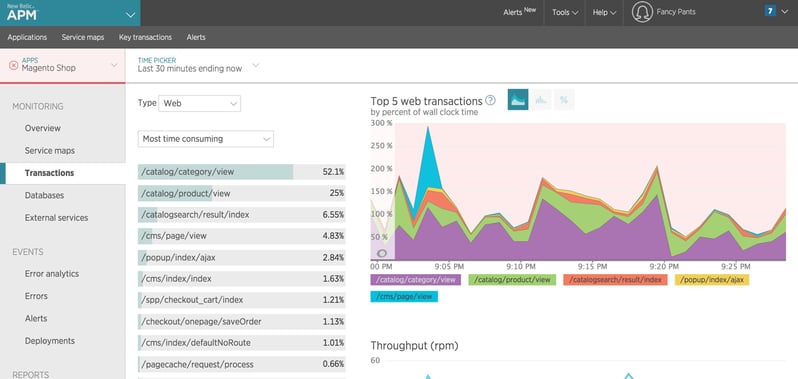Select the /cms/index/defaultNoRoute transaction row
This screenshot has height=379, width=798.
241,343
